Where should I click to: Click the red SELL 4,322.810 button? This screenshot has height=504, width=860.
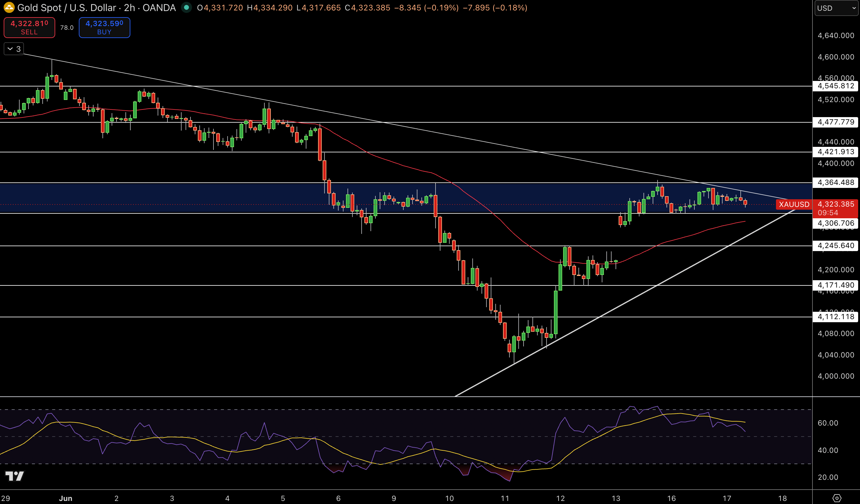point(29,27)
